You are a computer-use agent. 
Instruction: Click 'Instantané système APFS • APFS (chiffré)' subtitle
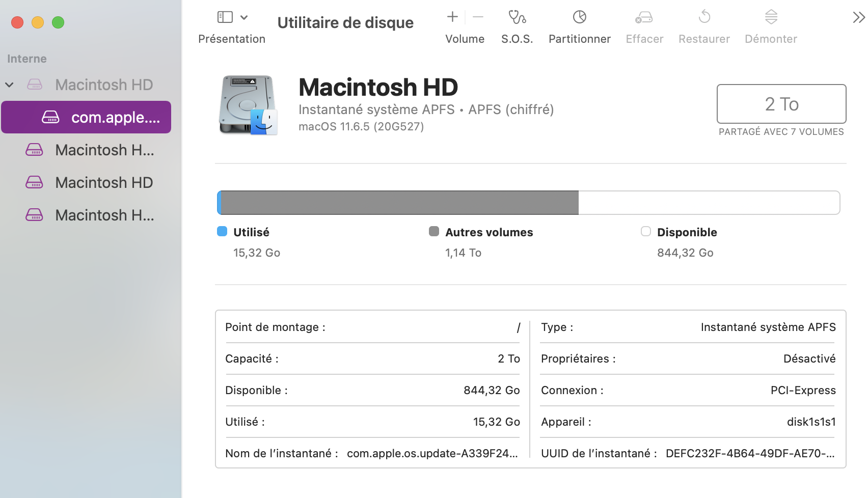(426, 109)
